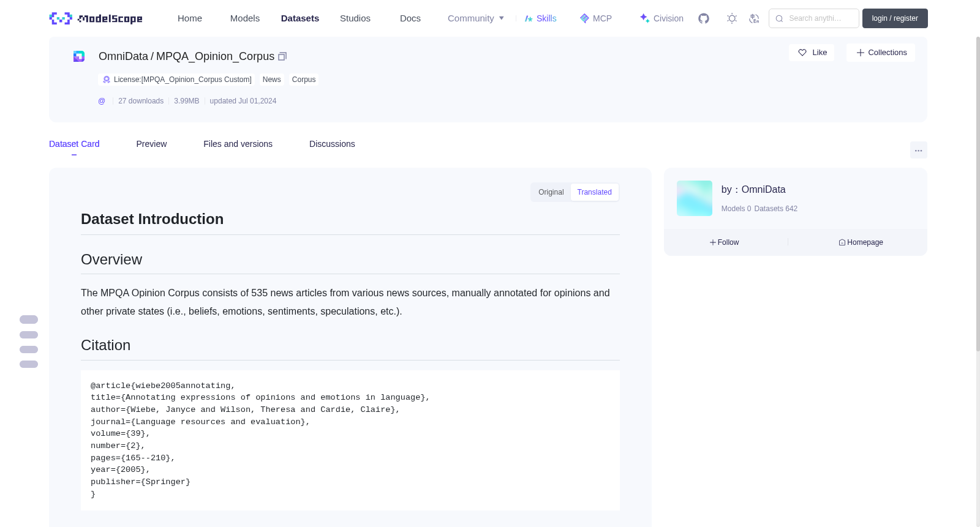This screenshot has height=527, width=980.
Task: Focus the Search anything input field
Action: point(814,18)
